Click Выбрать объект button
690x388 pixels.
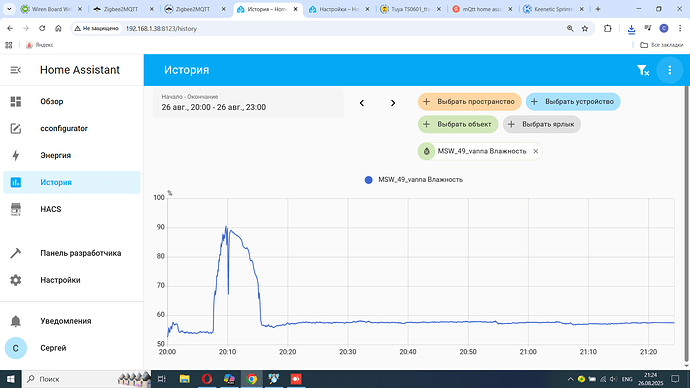(x=458, y=124)
